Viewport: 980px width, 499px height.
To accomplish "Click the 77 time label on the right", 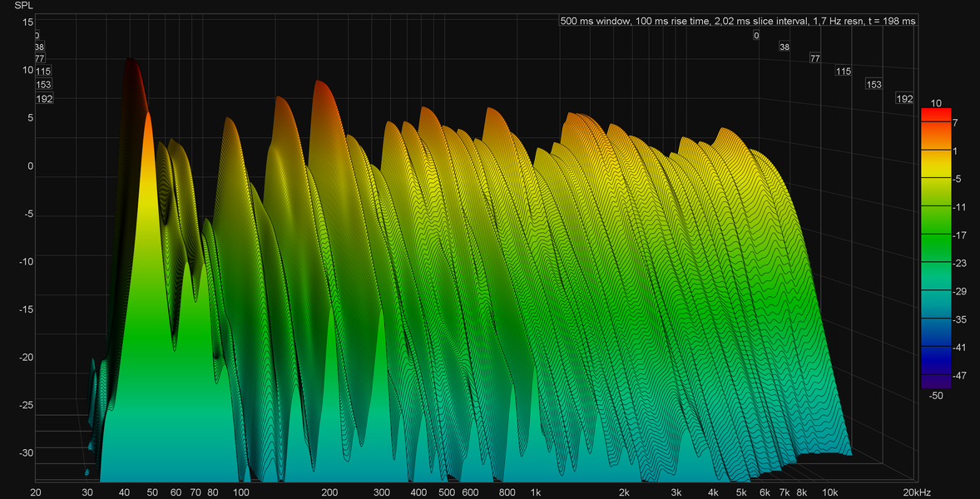I will pyautogui.click(x=815, y=58).
